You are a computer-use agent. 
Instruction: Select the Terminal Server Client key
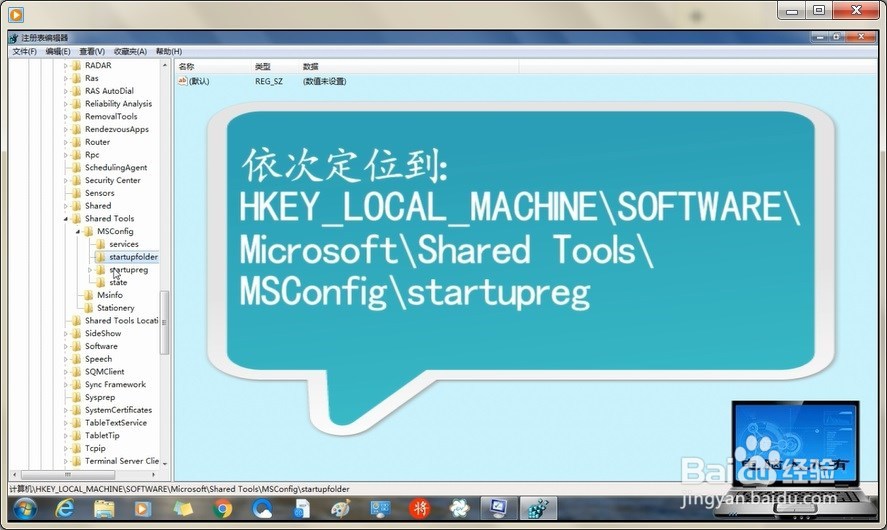(122, 461)
